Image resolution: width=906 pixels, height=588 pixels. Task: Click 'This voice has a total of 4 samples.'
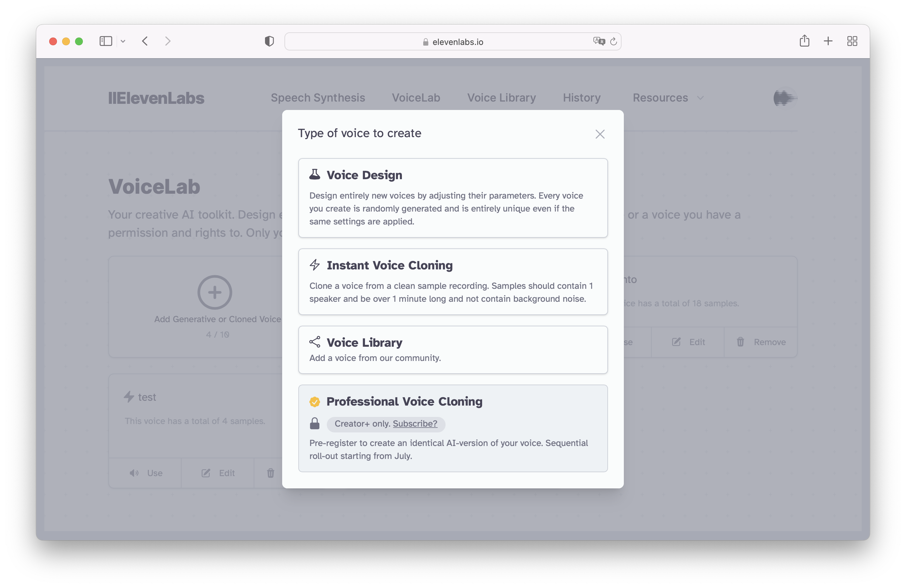tap(195, 421)
